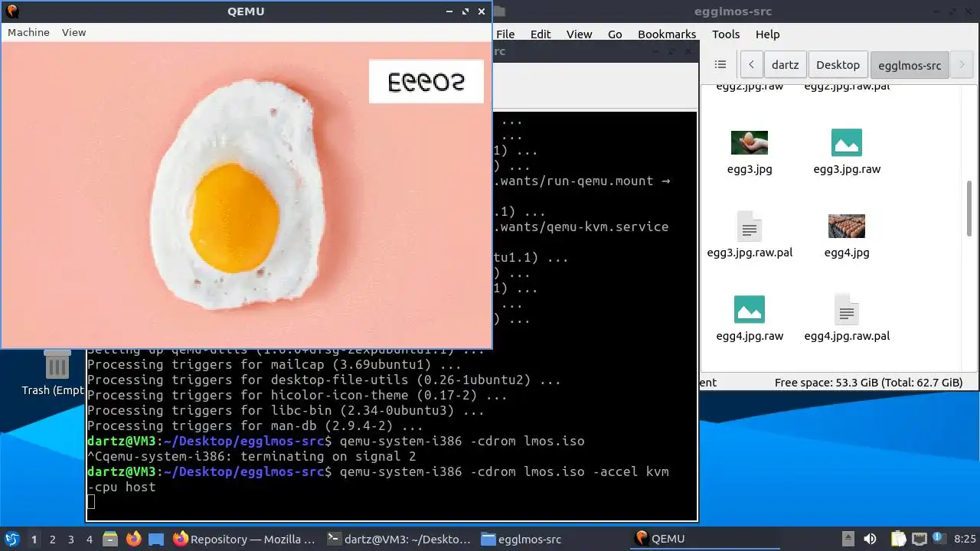
Task: Select the egg4.jpg.raw file icon
Action: click(x=750, y=309)
